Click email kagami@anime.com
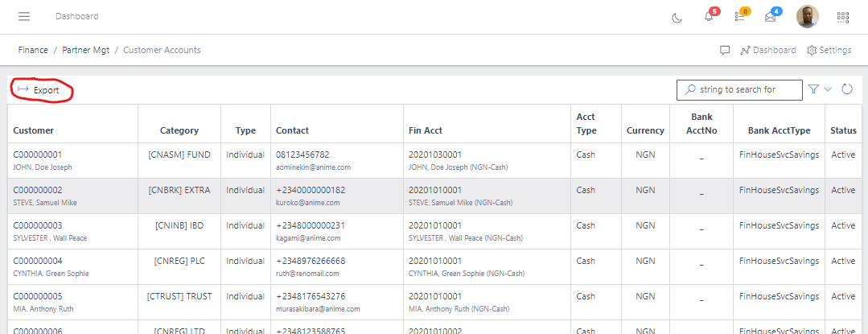This screenshot has height=334, width=868. (308, 238)
